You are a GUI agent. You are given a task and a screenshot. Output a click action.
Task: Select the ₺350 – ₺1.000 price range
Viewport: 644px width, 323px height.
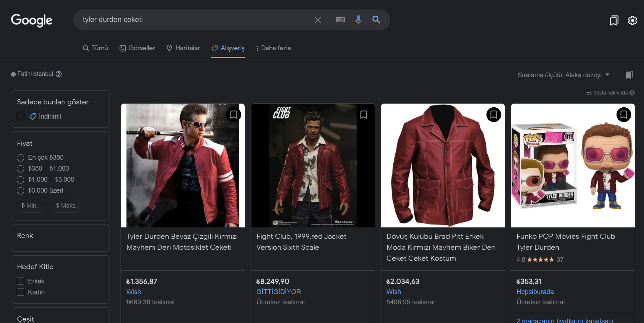pos(21,169)
